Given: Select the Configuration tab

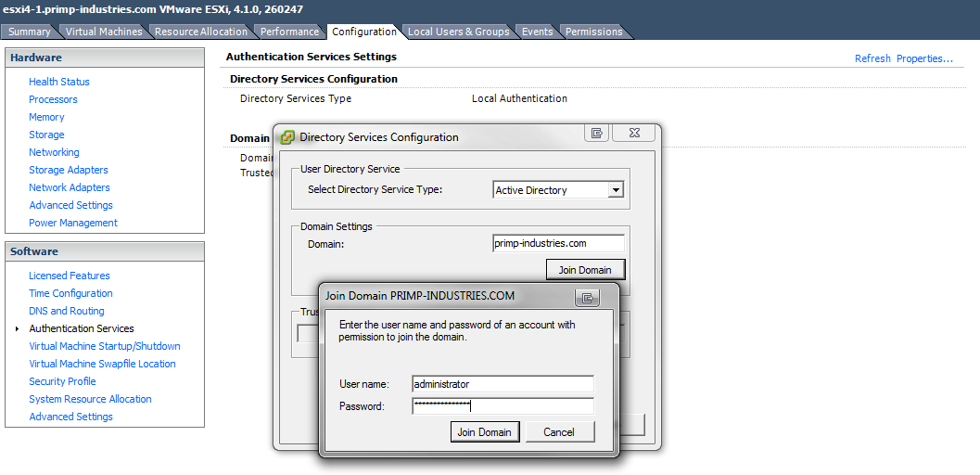Looking at the screenshot, I should [363, 32].
